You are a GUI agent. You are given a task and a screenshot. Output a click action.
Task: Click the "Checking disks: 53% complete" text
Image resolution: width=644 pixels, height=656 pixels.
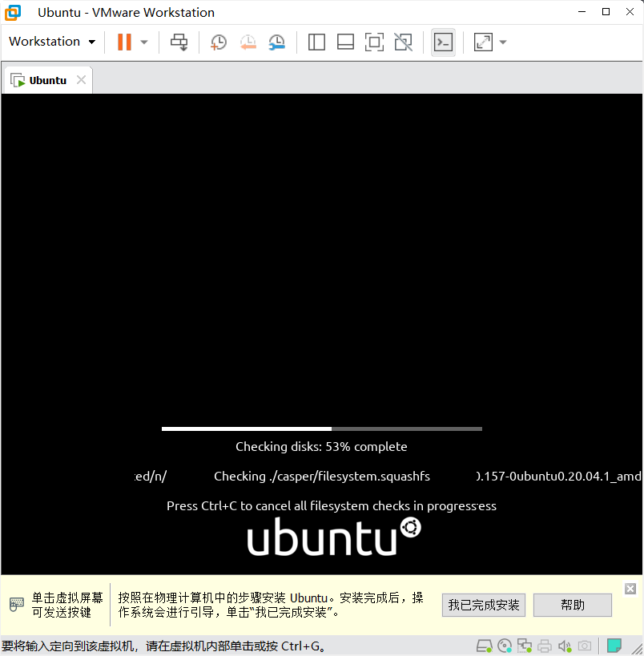tap(321, 447)
